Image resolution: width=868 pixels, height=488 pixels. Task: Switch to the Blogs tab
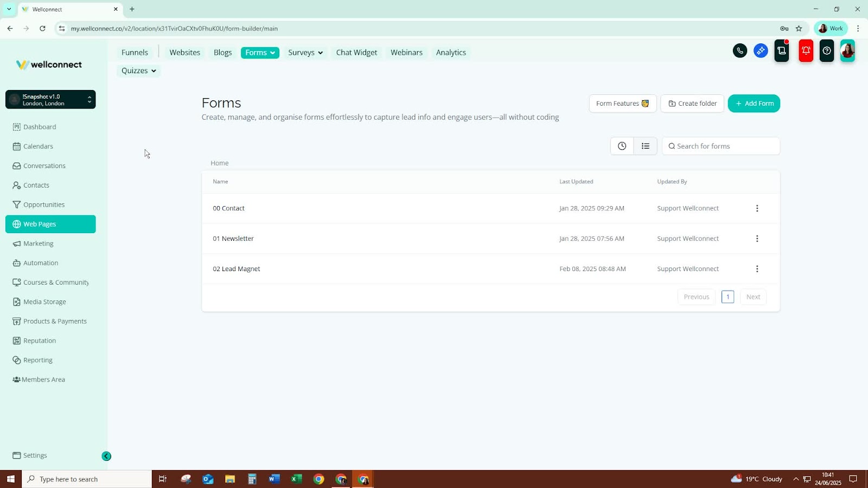tap(222, 53)
